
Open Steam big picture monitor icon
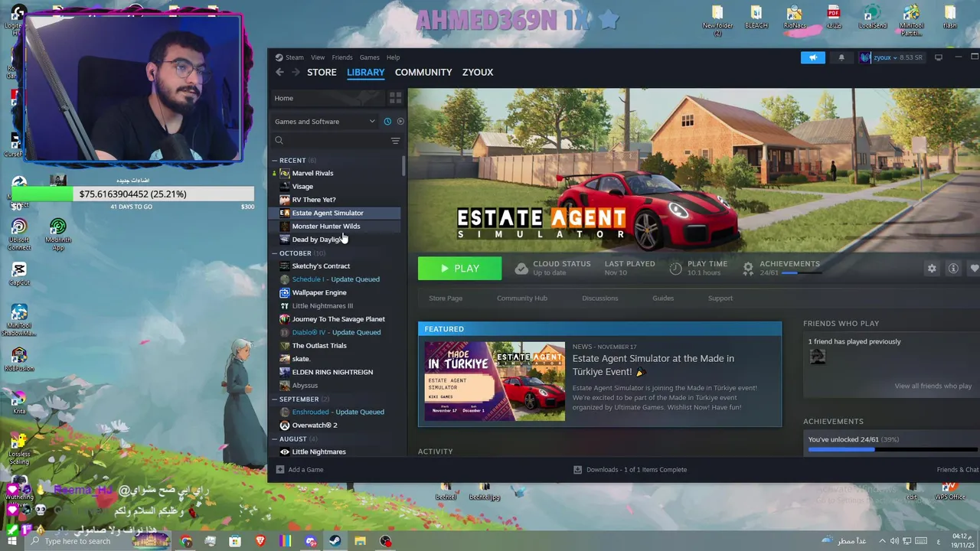click(x=938, y=57)
